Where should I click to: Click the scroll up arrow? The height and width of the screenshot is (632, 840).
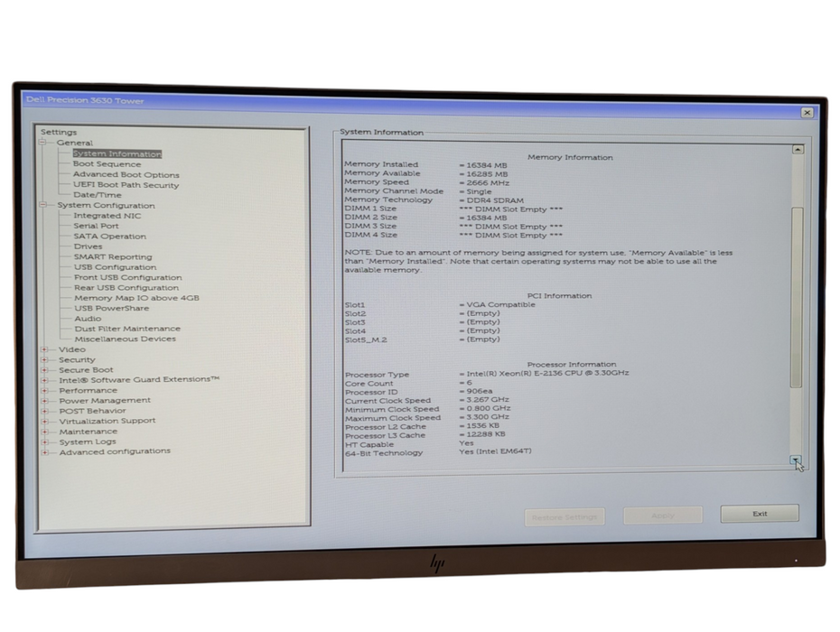pyautogui.click(x=798, y=150)
